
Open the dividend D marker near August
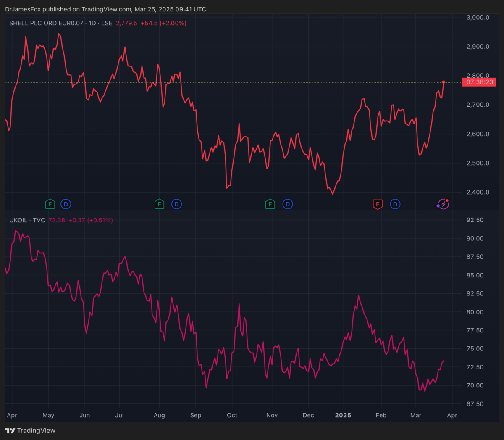pyautogui.click(x=176, y=204)
